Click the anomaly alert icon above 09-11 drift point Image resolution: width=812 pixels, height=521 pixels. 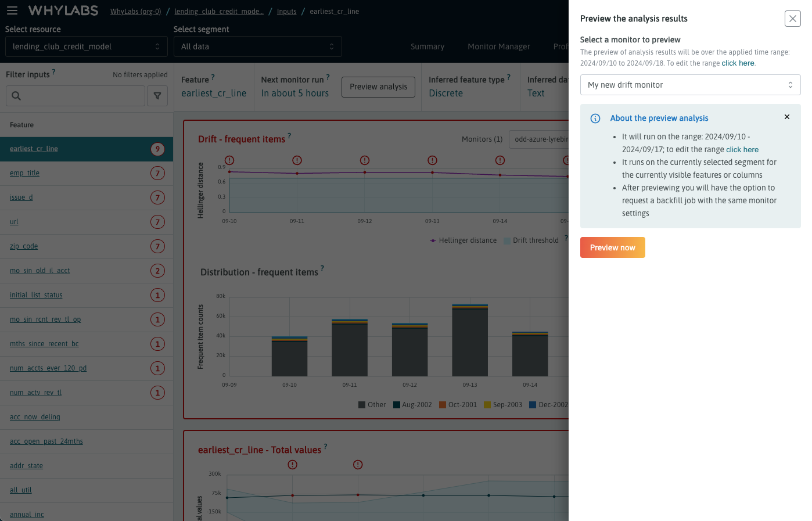[x=297, y=160]
